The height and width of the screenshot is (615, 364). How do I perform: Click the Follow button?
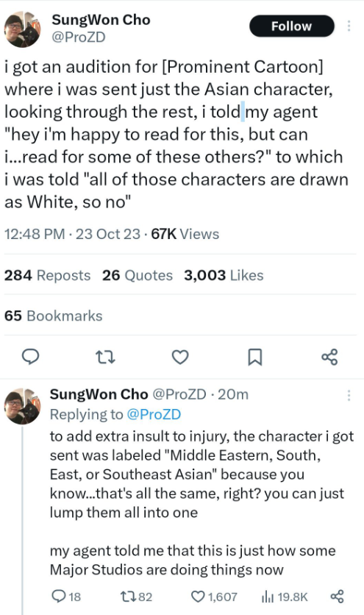click(x=292, y=26)
